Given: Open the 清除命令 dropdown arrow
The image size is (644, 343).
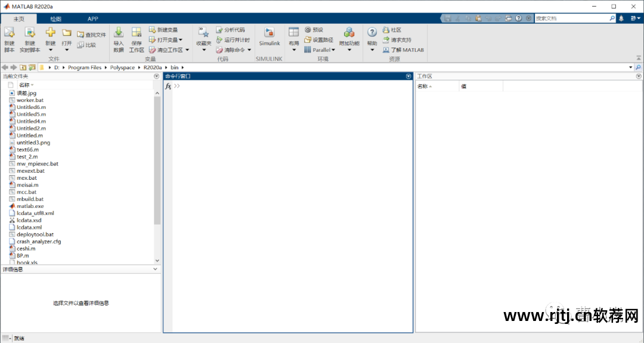Looking at the screenshot, I should [249, 50].
